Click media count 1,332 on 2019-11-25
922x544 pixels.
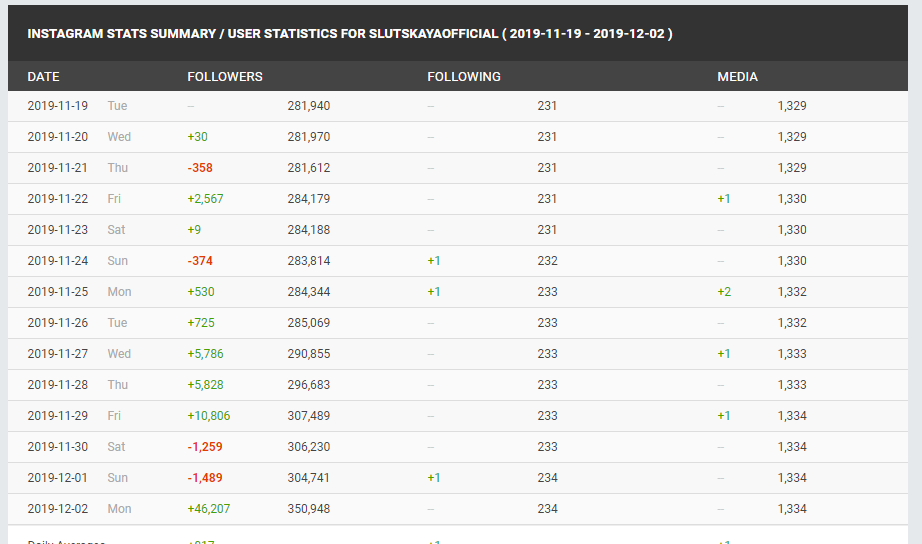(x=792, y=292)
